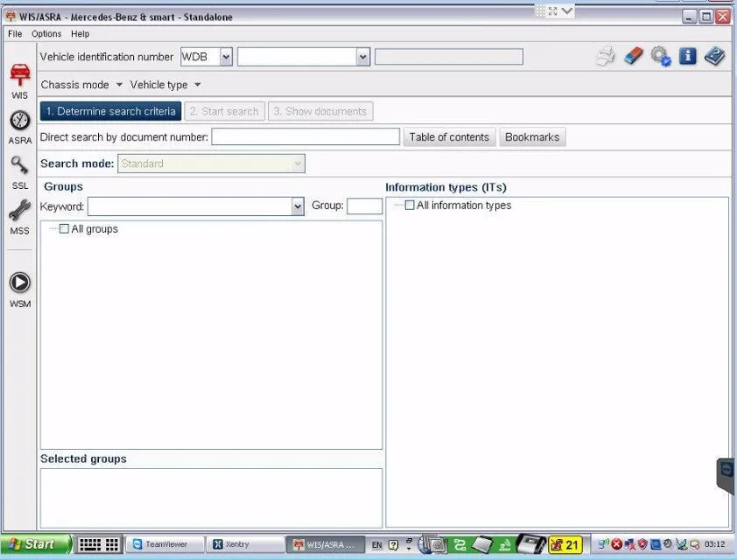The height and width of the screenshot is (560, 737).
Task: Select the Start search step
Action: point(225,111)
